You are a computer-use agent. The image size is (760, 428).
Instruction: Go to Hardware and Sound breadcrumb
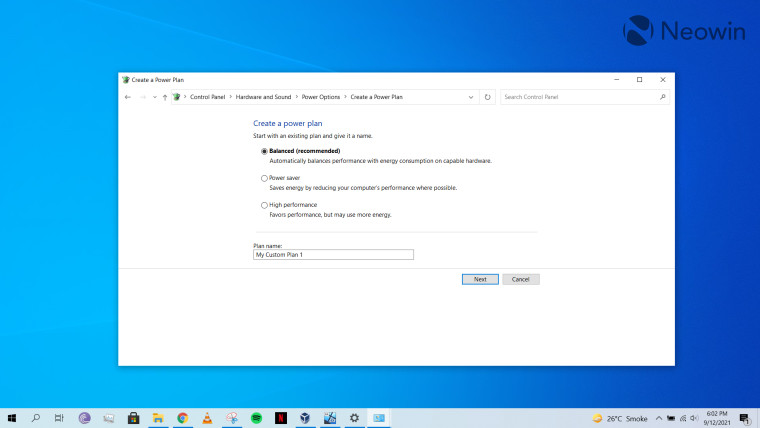coord(263,97)
